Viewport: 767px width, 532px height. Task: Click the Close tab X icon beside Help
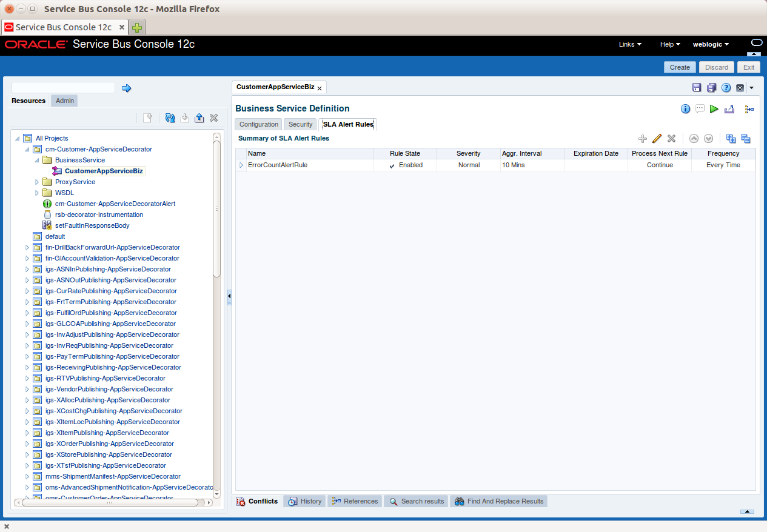coord(740,88)
